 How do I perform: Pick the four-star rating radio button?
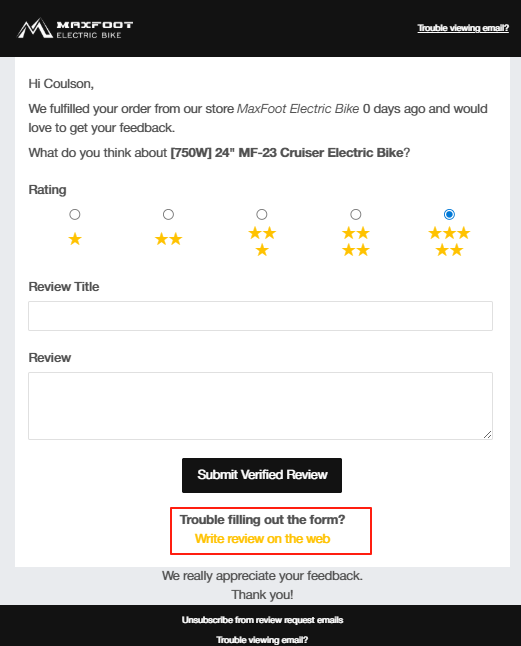pos(356,214)
